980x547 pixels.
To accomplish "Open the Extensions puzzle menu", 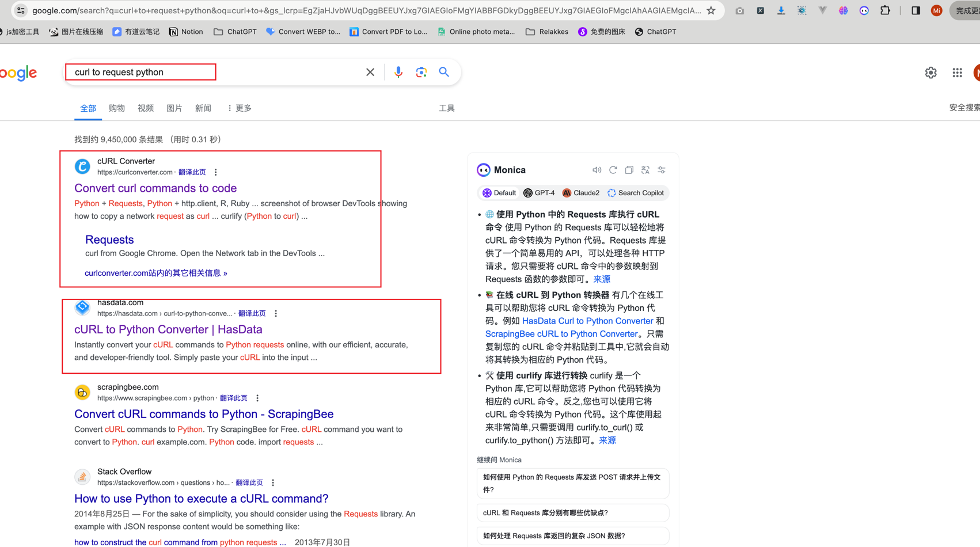I will point(885,10).
